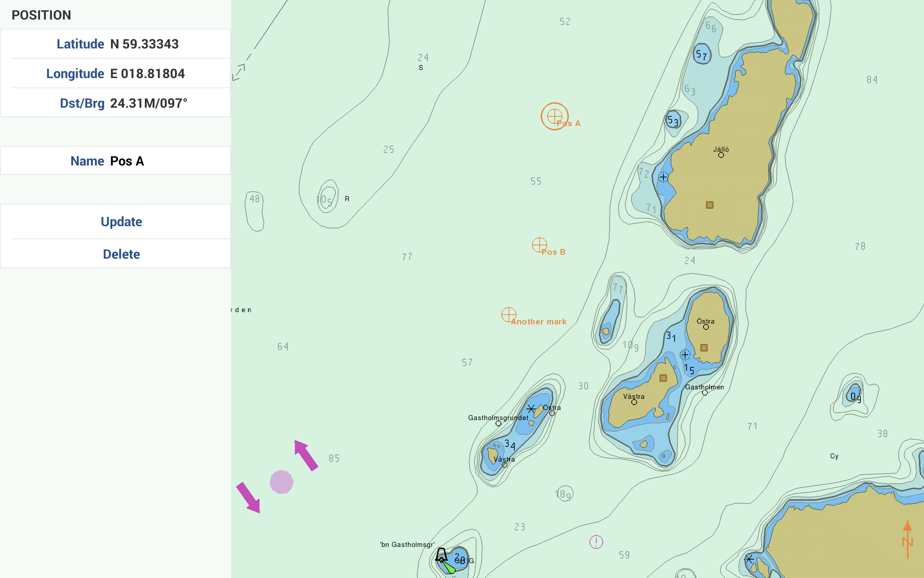This screenshot has width=924, height=578.
Task: Tap the depth sounding 84
Action: click(x=872, y=79)
